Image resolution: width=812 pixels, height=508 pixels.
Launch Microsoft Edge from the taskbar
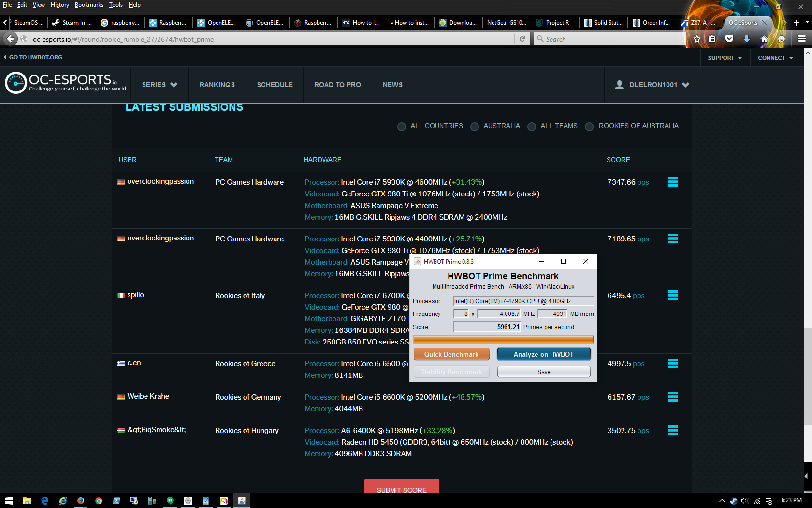pyautogui.click(x=45, y=501)
